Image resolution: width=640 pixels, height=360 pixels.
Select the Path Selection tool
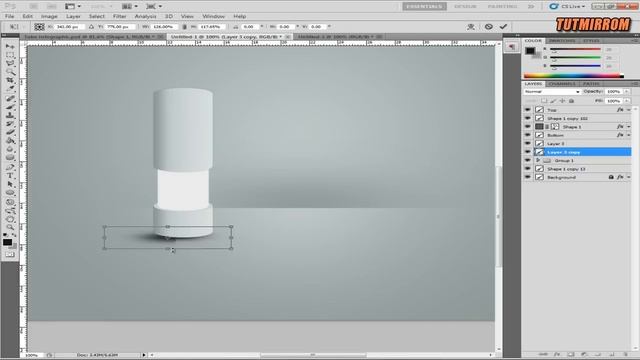point(10,185)
